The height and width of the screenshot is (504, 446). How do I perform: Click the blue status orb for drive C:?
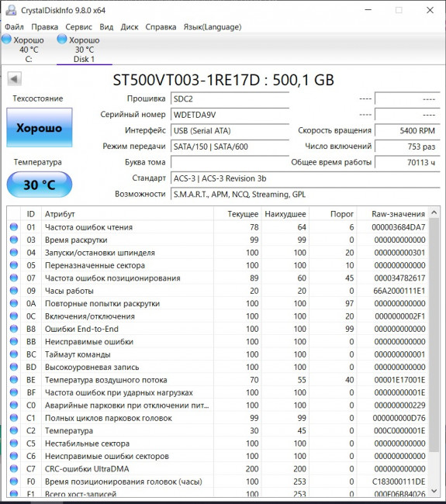pos(6,40)
